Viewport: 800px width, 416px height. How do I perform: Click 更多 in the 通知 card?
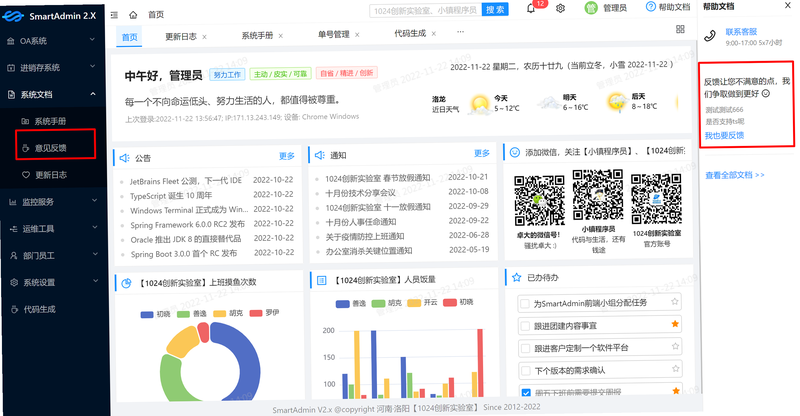pos(482,153)
